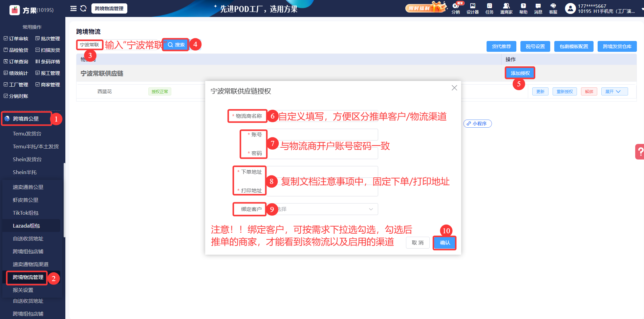
Task: Click 添加授权 for 宁波常联供应链
Action: click(520, 73)
